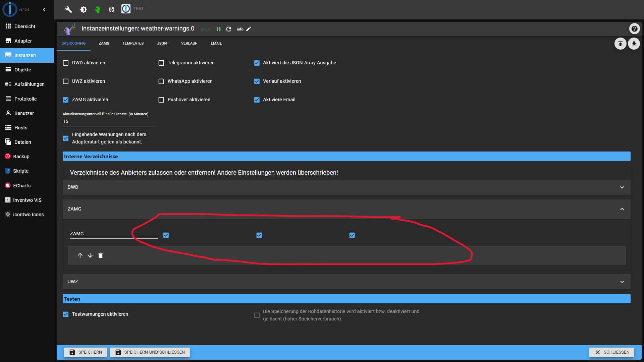Screen dimensions: 644x362
Task: Delete ZAMG entry with trash icon
Action: [x=100, y=255]
